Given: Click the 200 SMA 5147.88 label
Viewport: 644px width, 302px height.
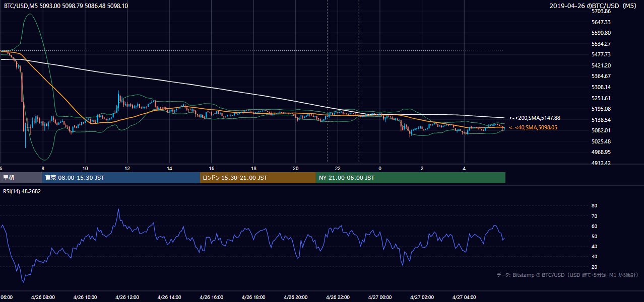Looking at the screenshot, I should click(535, 118).
